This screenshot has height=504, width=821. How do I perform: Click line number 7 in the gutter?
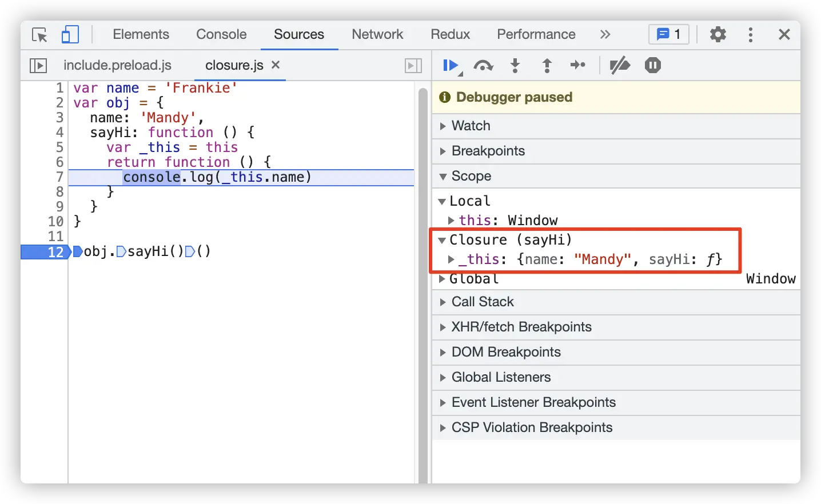59,177
